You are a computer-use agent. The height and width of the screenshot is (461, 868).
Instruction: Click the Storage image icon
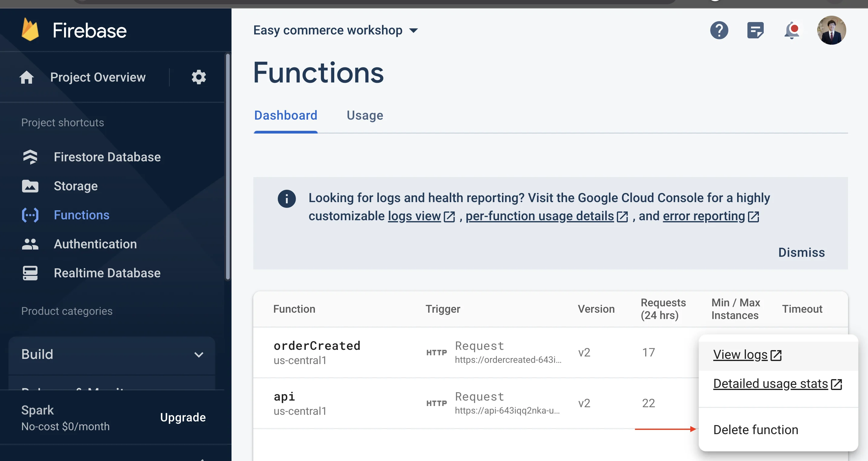30,186
